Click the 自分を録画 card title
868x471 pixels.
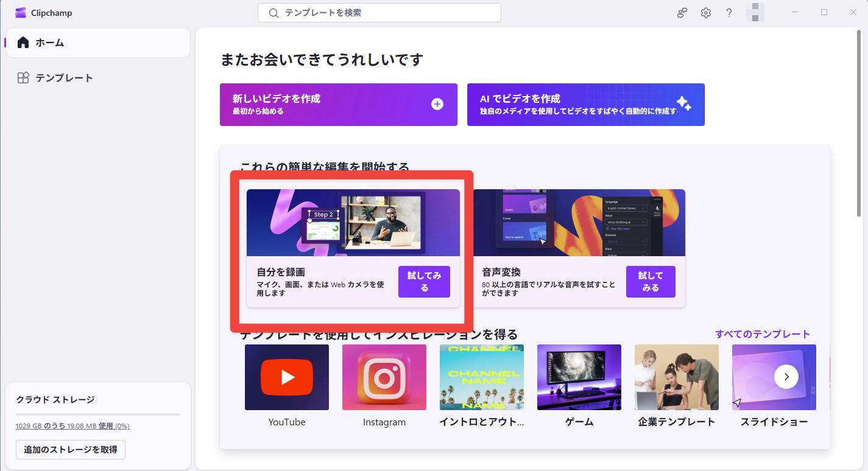pyautogui.click(x=281, y=272)
